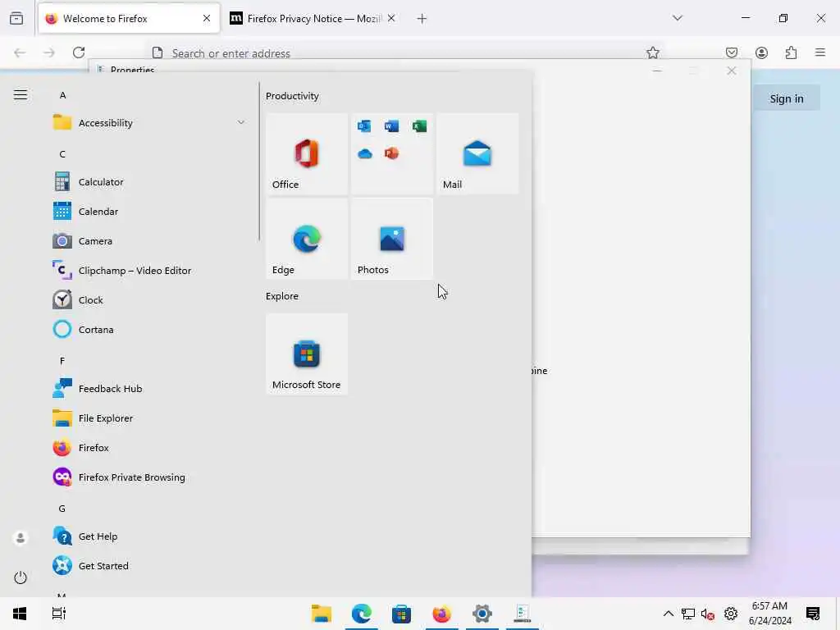The width and height of the screenshot is (840, 630).
Task: Open OneDrive in the Office folder tile
Action: coord(364,153)
